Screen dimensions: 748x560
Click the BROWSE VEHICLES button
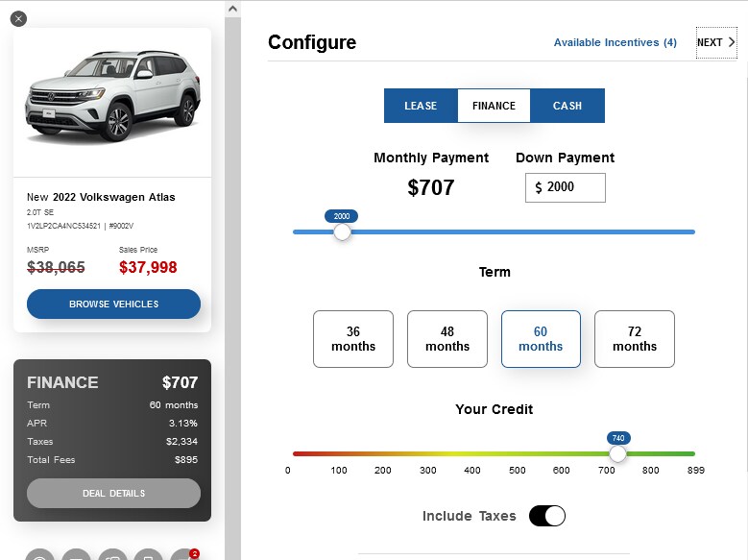pyautogui.click(x=113, y=304)
